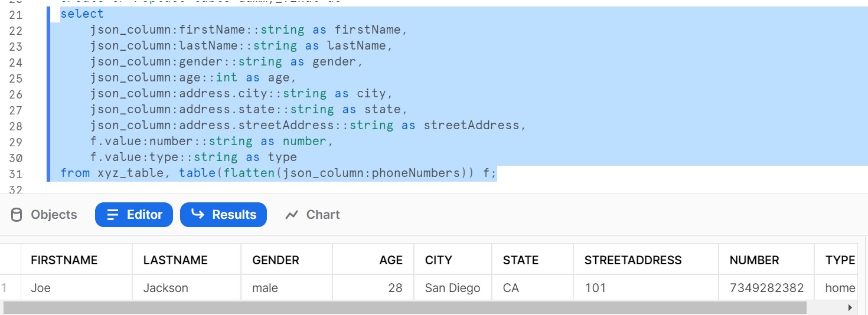Click the cell containing Joe

pos(41,288)
